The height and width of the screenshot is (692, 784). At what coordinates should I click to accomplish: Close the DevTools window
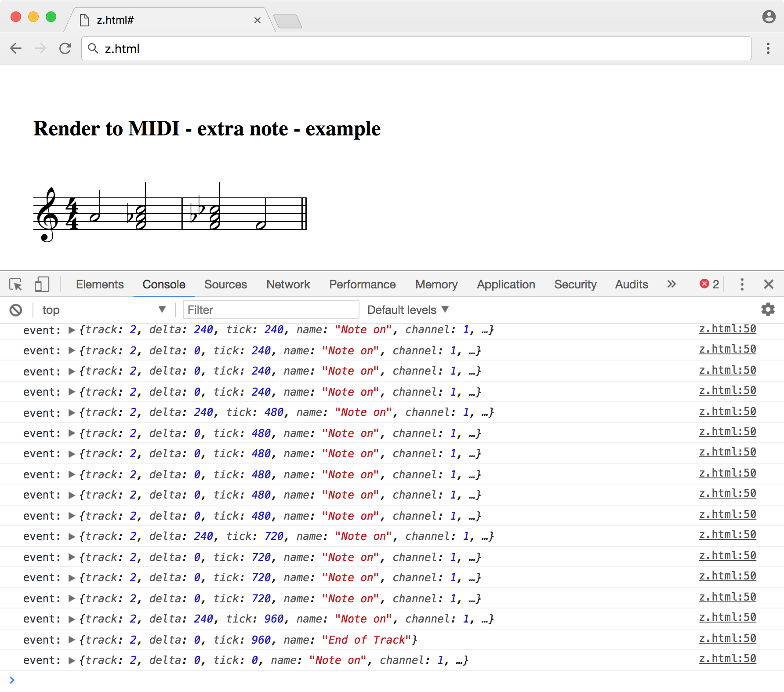[x=769, y=284]
